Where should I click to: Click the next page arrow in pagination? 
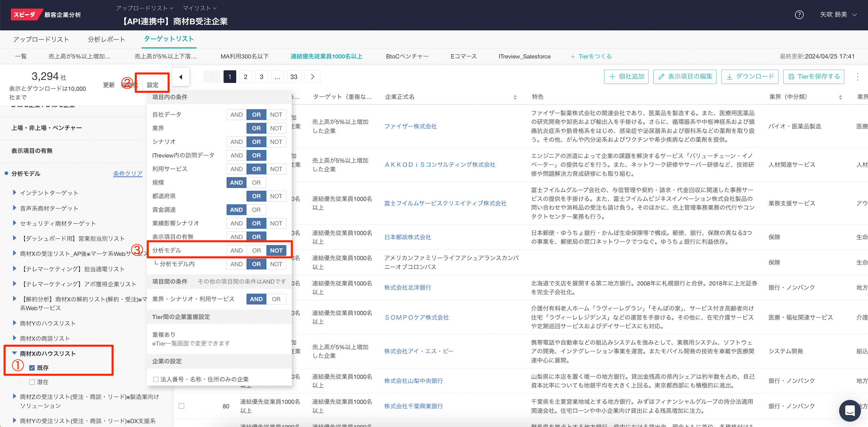[x=312, y=77]
